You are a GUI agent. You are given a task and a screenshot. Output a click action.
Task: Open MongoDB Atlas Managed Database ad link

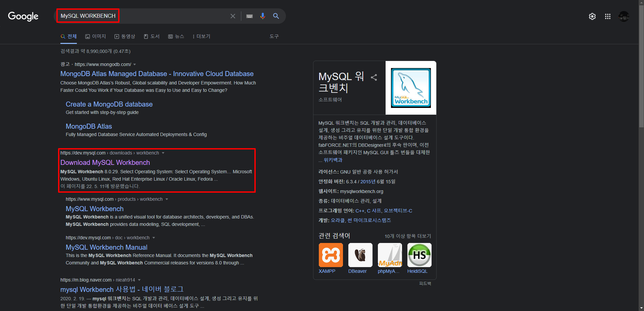pos(157,74)
